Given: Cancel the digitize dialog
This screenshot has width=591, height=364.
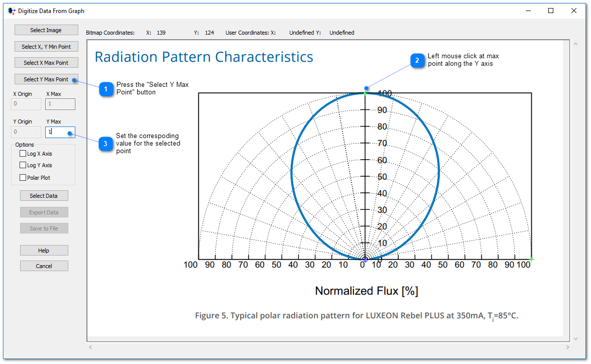Looking at the screenshot, I should coord(44,266).
